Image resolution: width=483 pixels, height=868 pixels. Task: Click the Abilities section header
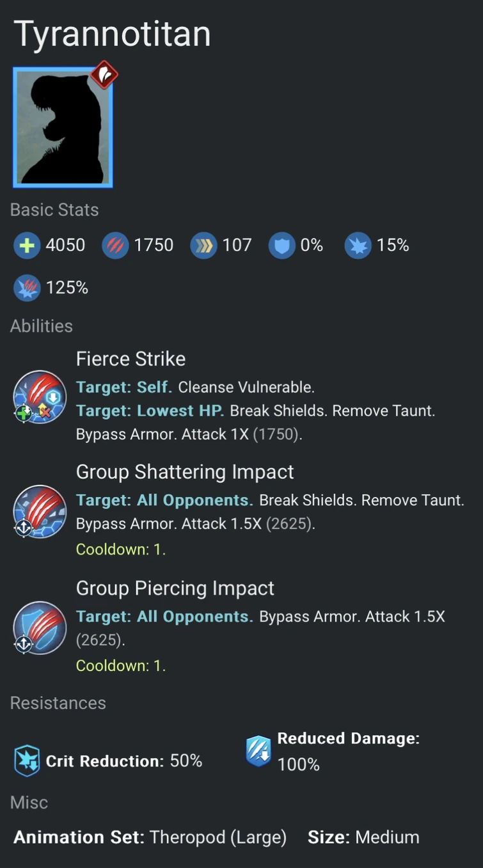[x=42, y=326]
